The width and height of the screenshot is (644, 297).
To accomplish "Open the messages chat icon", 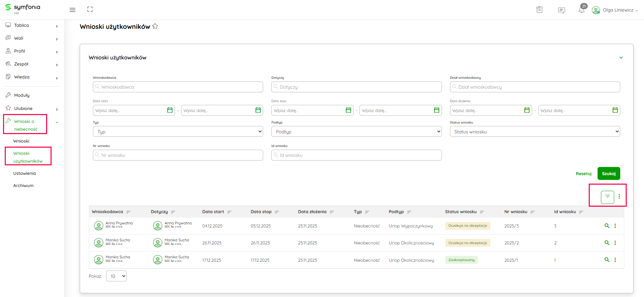I will 561,10.
